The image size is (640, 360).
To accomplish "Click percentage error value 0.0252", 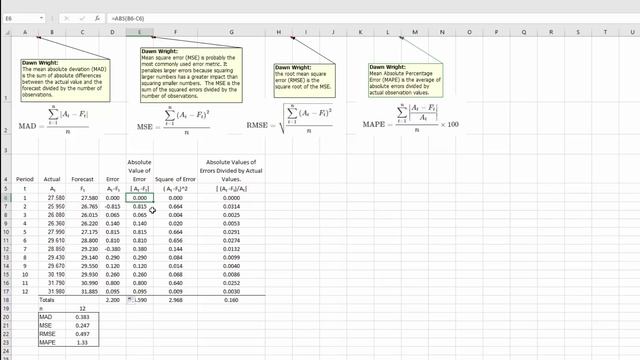I will pos(231,283).
